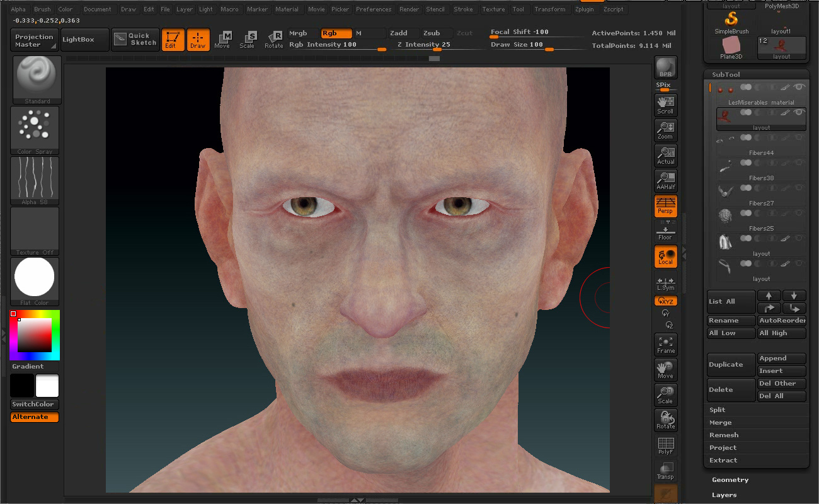Screen dimensions: 819x504
Task: Toggle Local transformations
Action: 666,256
